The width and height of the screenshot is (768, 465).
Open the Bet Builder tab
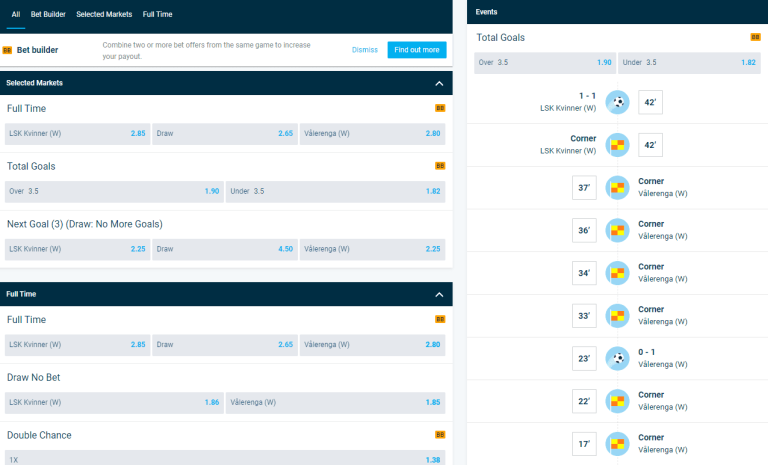coord(48,14)
